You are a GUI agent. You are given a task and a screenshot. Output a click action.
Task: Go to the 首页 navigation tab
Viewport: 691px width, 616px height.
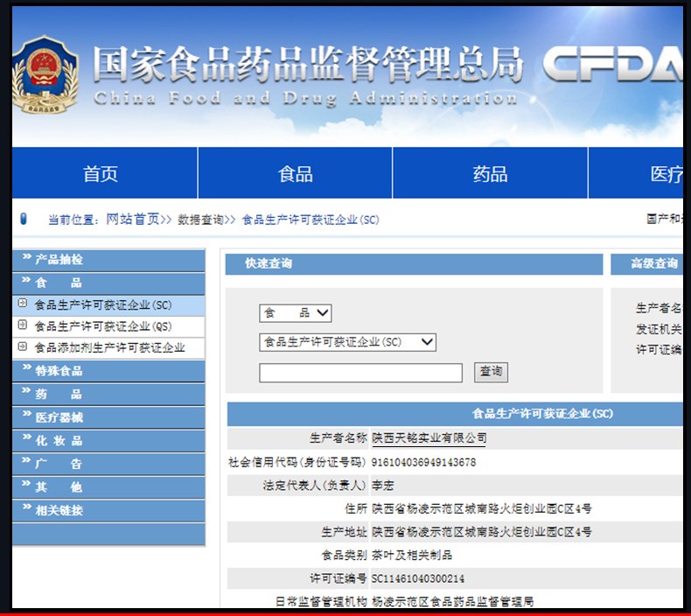point(104,173)
